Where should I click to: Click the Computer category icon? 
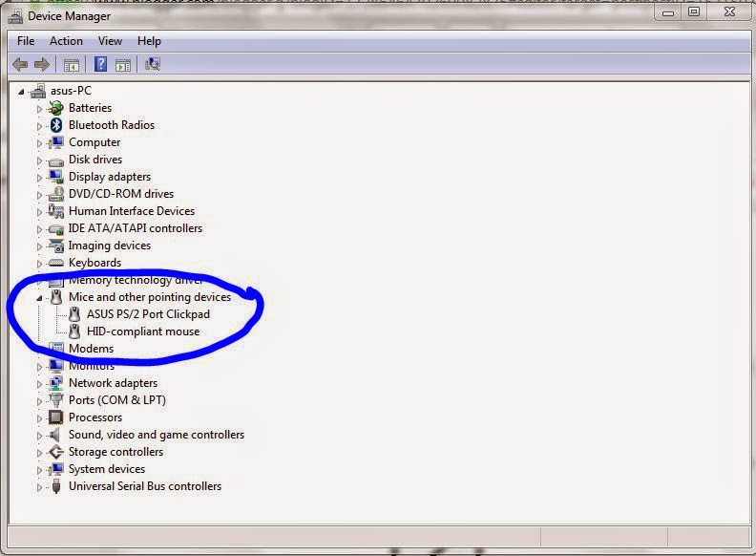pos(56,142)
